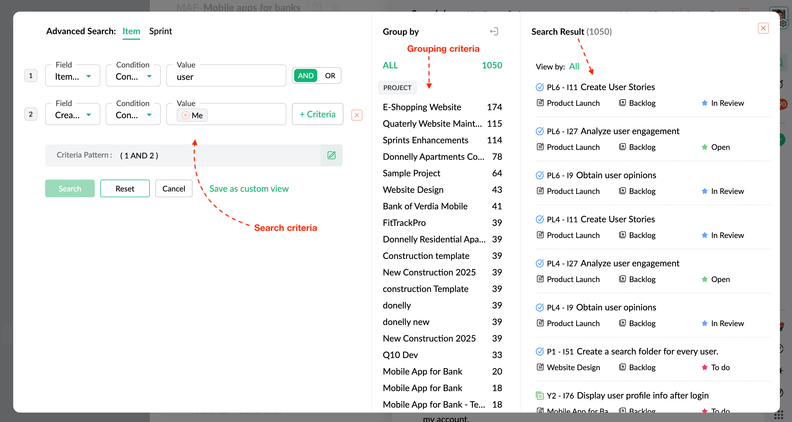This screenshot has width=792, height=422.
Task: Click the Open status star under PL6 - I27
Action: point(705,147)
